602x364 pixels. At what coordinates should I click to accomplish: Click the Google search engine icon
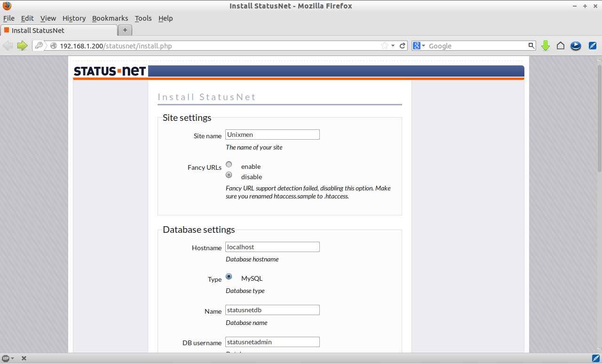(x=416, y=46)
